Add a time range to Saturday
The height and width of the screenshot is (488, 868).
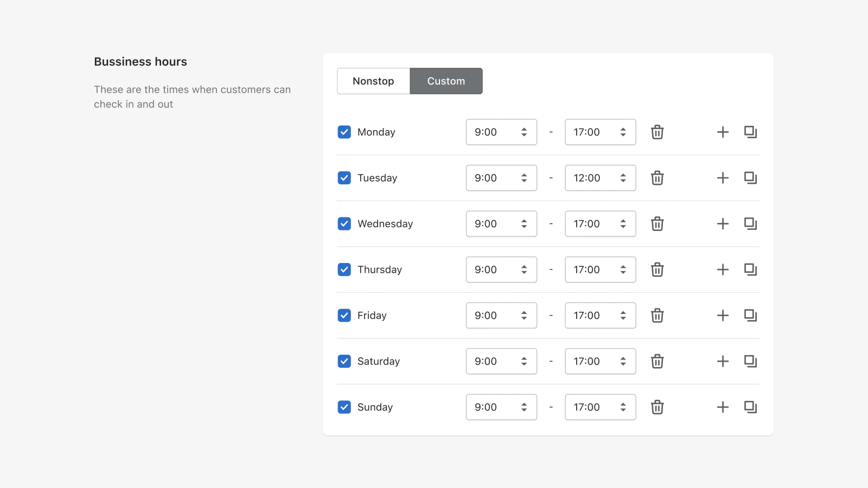pos(723,361)
